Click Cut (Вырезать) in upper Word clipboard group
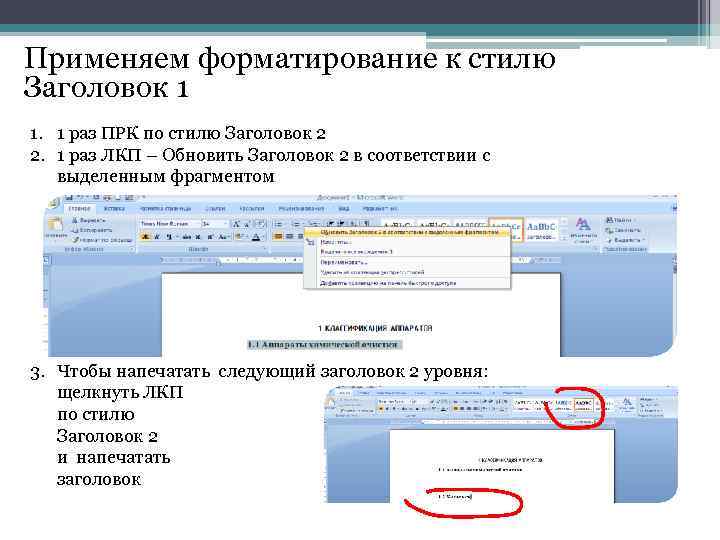Screen dimensions: 720x540 [88, 220]
